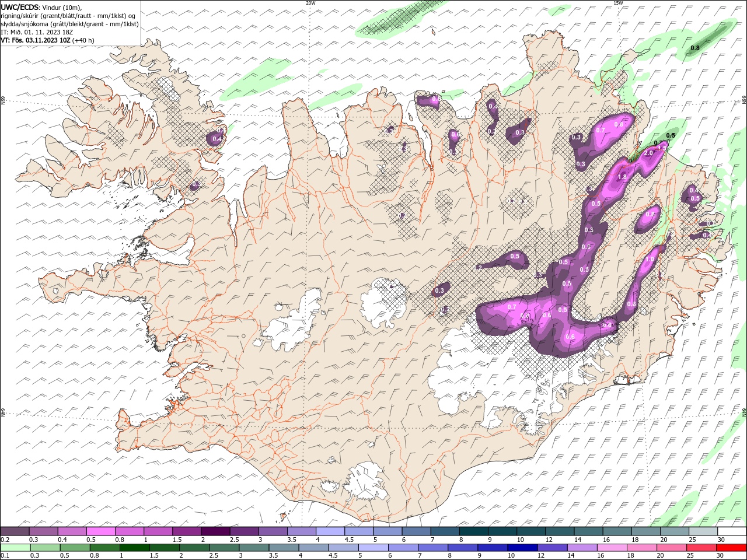Image resolution: width=747 pixels, height=560 pixels.
Task: Click the 'UWC/ECDS: Vindur (10m)' title text
Action: point(41,7)
